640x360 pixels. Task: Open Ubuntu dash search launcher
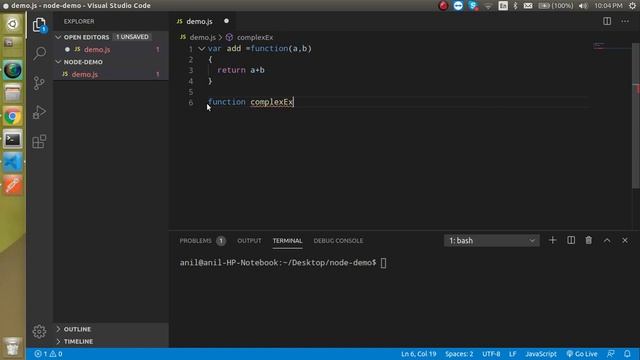13,24
